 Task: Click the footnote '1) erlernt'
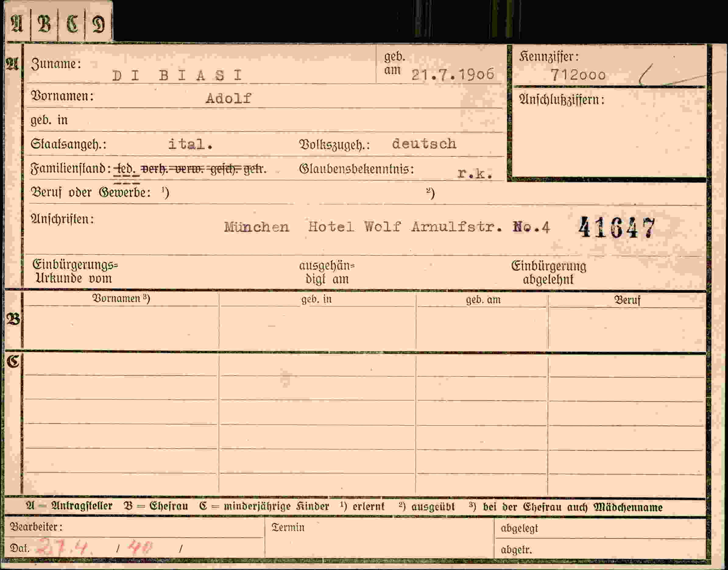(362, 507)
